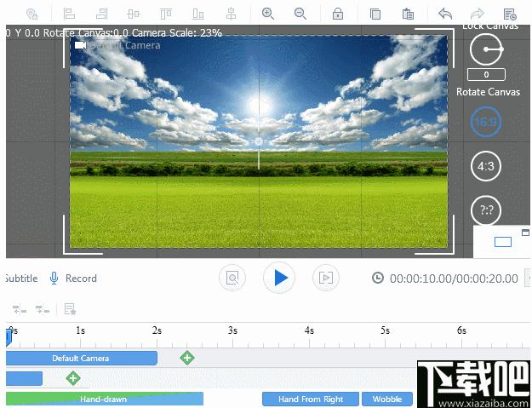This screenshot has height=408, width=532.
Task: Select the Hand-drawn animation bar
Action: [x=105, y=399]
